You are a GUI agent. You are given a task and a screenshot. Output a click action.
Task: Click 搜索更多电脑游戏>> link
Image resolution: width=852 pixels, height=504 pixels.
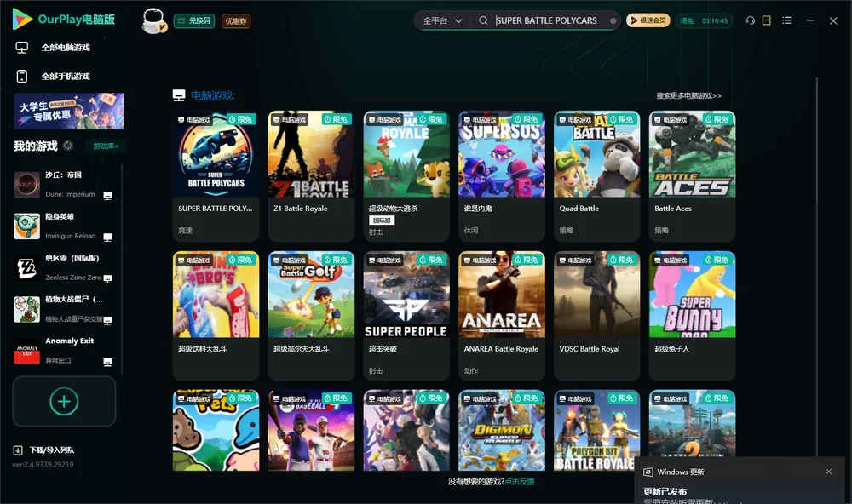[x=688, y=95]
